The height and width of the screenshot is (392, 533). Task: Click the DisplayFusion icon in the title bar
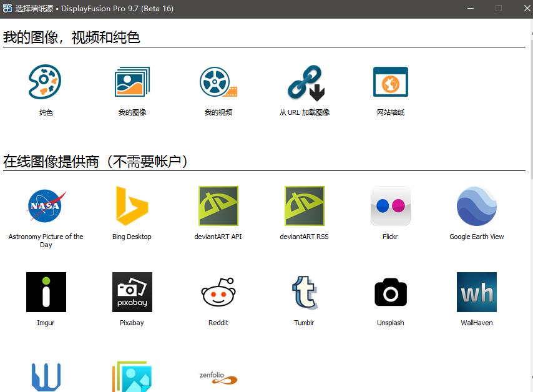pyautogui.click(x=7, y=8)
